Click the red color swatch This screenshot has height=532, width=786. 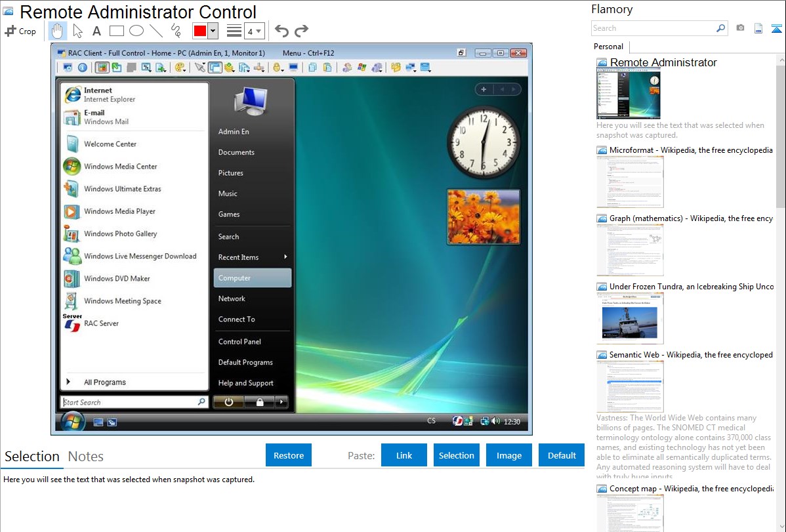200,31
